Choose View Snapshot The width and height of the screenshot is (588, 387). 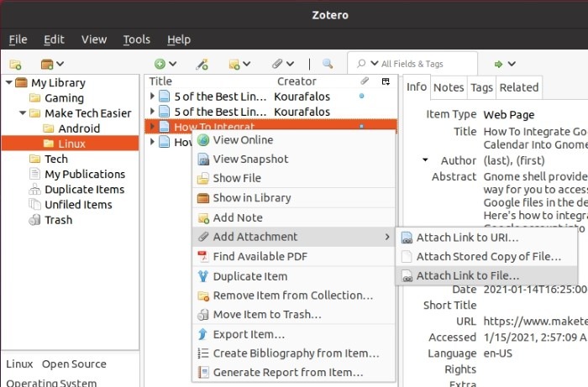coord(294,159)
